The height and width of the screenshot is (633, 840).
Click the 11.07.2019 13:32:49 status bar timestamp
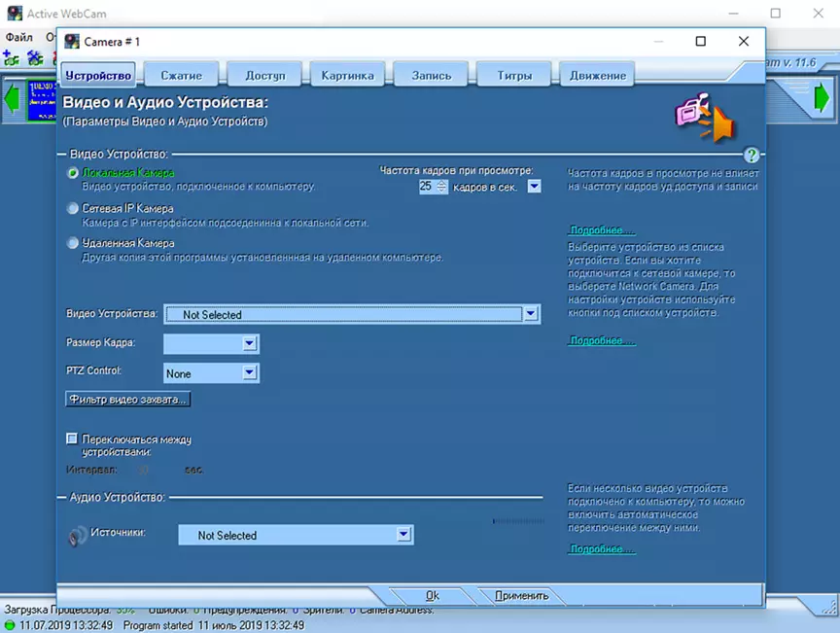point(66,625)
